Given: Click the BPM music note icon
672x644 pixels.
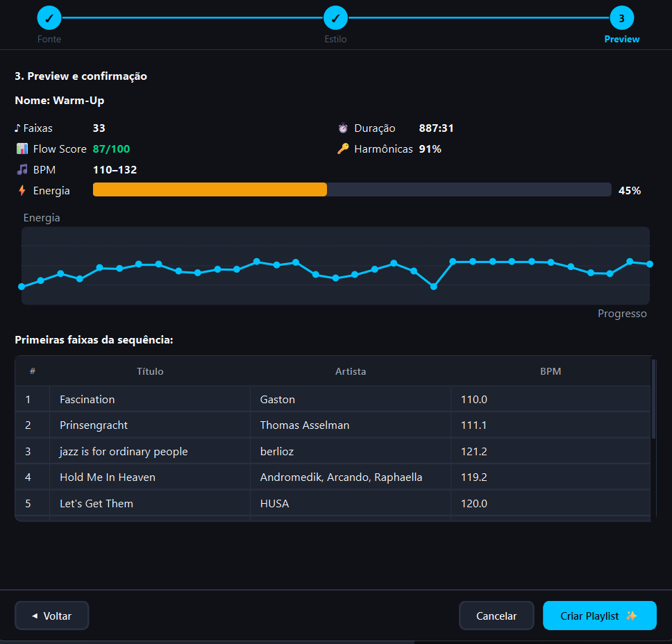Looking at the screenshot, I should tap(22, 170).
